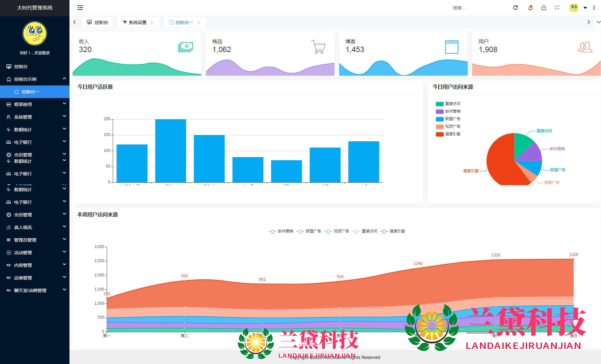Expand the 系统管理 sidebar menu
The image size is (601, 364).
[x=35, y=117]
